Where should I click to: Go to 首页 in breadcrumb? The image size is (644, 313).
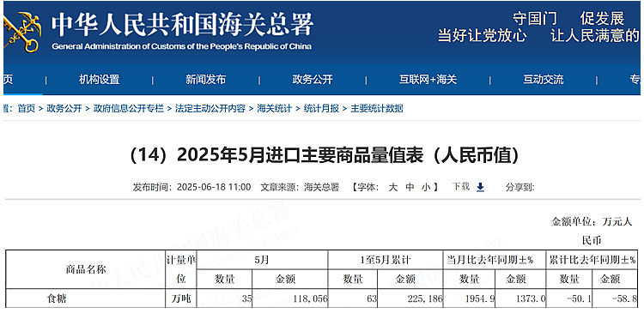(x=27, y=109)
